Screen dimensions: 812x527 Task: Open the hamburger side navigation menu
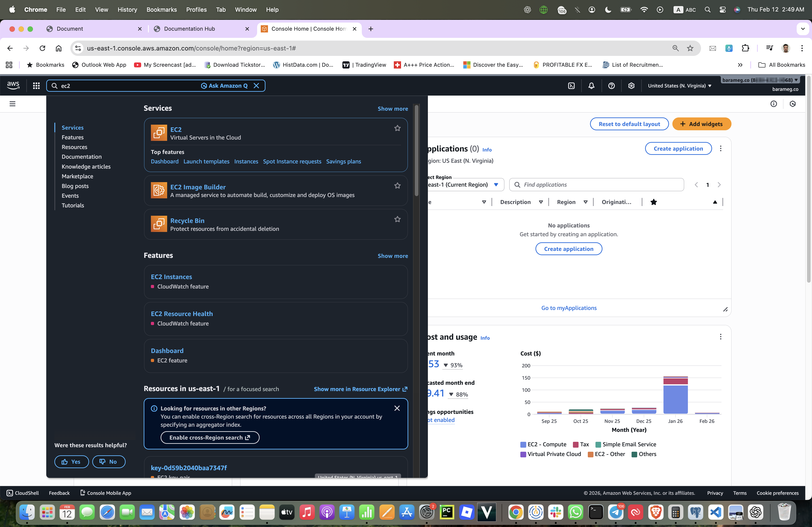click(x=13, y=104)
